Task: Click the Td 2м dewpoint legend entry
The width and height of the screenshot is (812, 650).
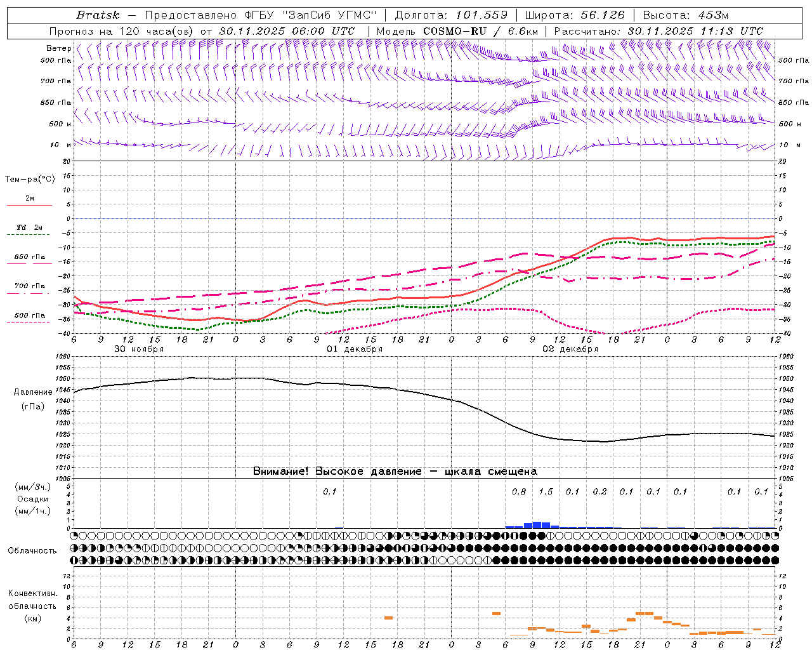Action: click(29, 227)
